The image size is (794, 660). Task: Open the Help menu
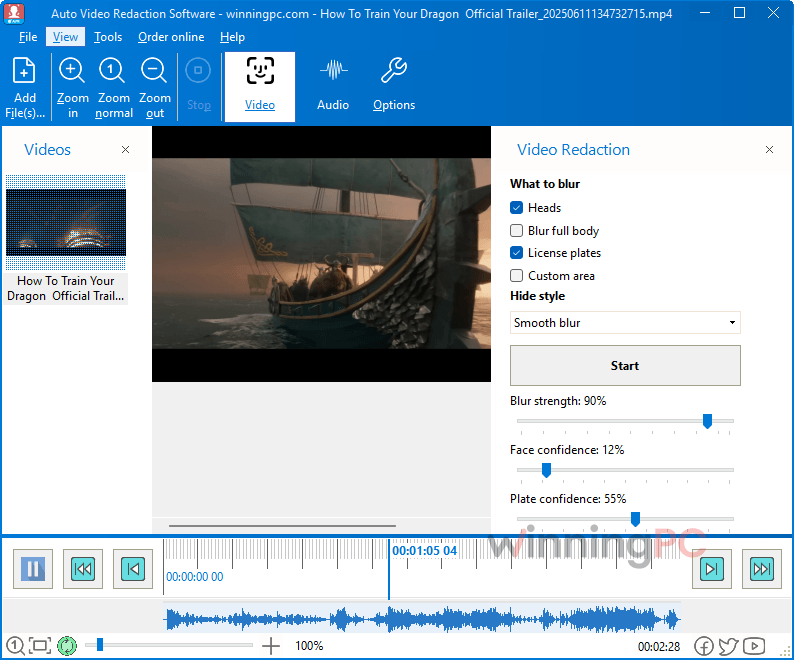pos(232,37)
